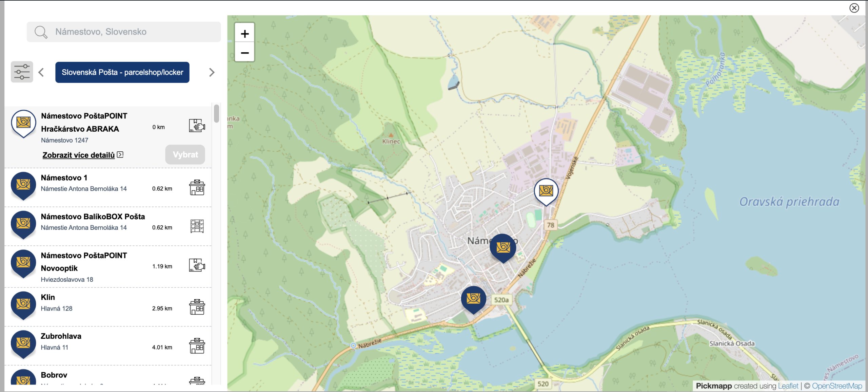Click the search magnifier icon

(41, 32)
